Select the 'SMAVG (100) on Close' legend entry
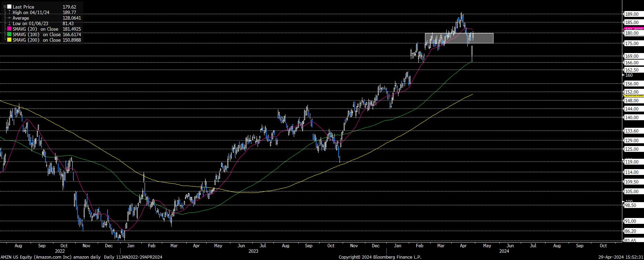This screenshot has height=260, width=644. [37, 34]
